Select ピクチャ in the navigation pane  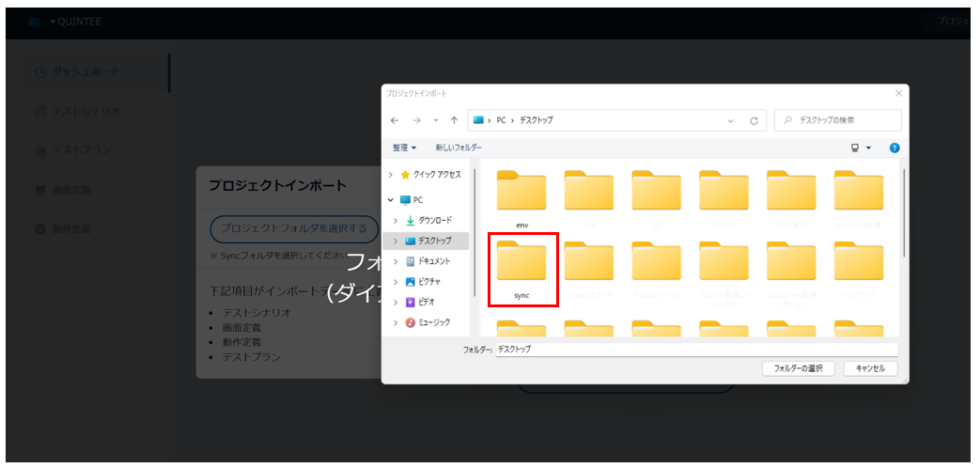point(428,281)
